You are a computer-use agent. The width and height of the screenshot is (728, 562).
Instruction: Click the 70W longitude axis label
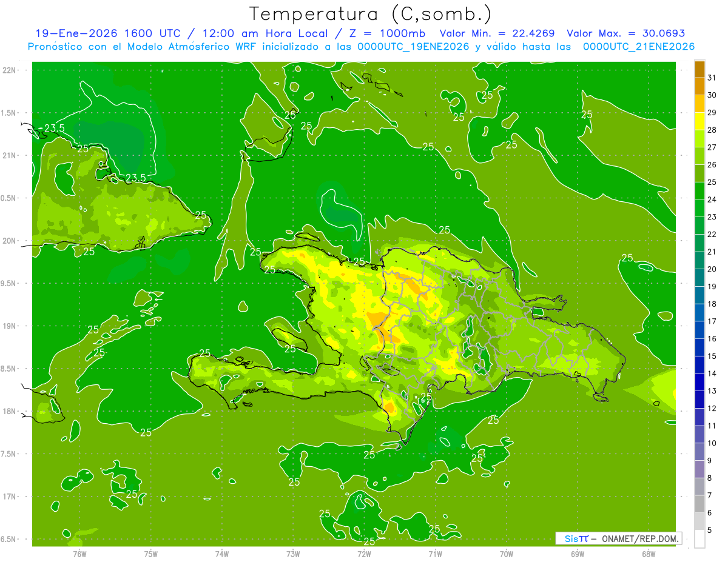[x=506, y=554]
